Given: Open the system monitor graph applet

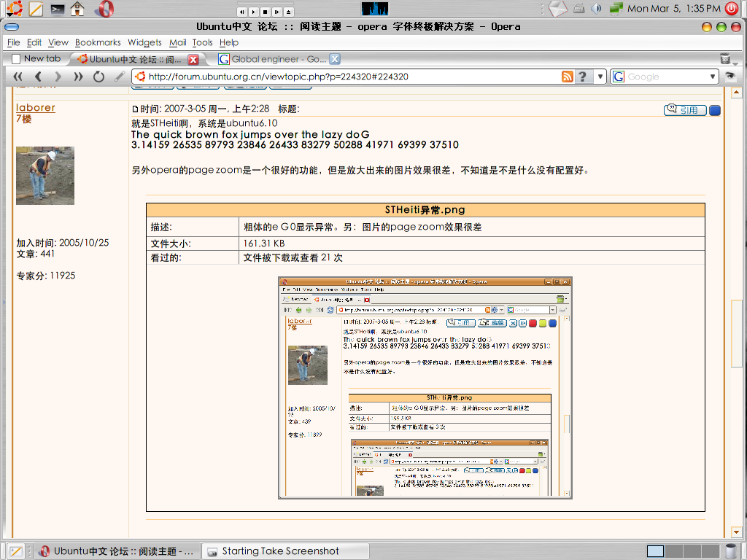Looking at the screenshot, I should coord(375,9).
